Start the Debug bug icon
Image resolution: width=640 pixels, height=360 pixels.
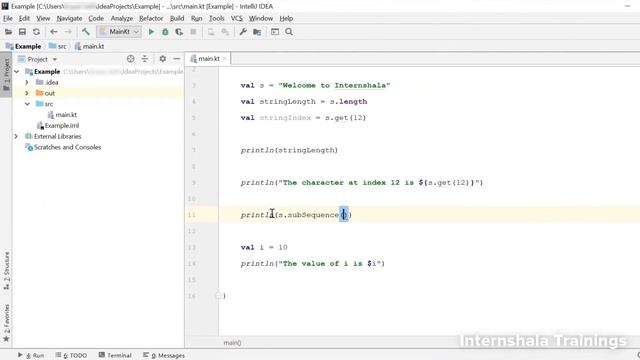coord(165,32)
